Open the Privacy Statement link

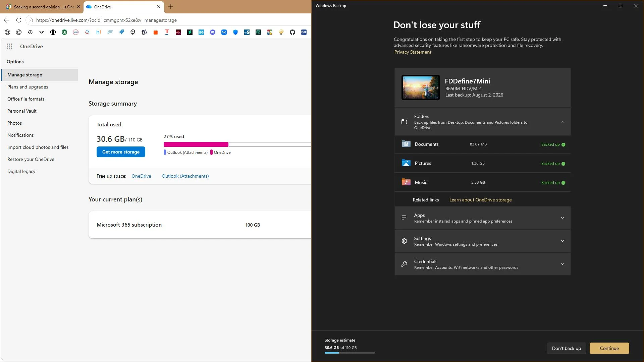413,52
